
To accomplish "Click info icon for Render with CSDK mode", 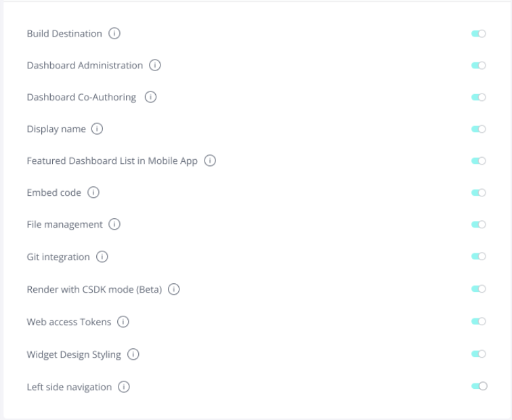I will tap(174, 289).
